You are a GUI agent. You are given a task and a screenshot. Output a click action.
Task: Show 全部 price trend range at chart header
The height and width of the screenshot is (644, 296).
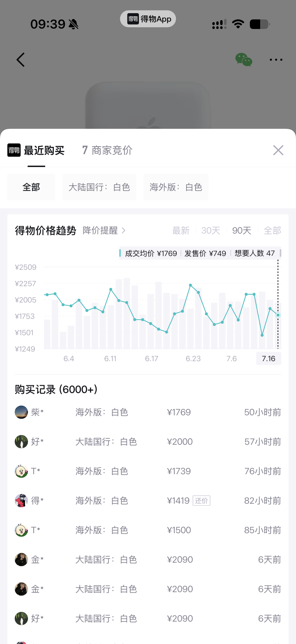(x=272, y=230)
